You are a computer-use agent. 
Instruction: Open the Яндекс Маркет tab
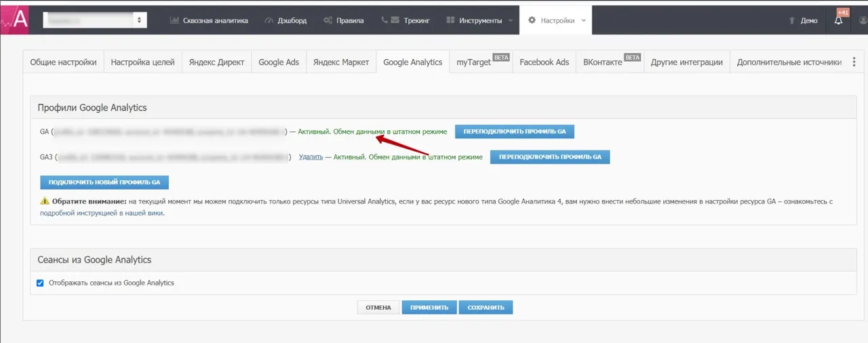point(341,62)
